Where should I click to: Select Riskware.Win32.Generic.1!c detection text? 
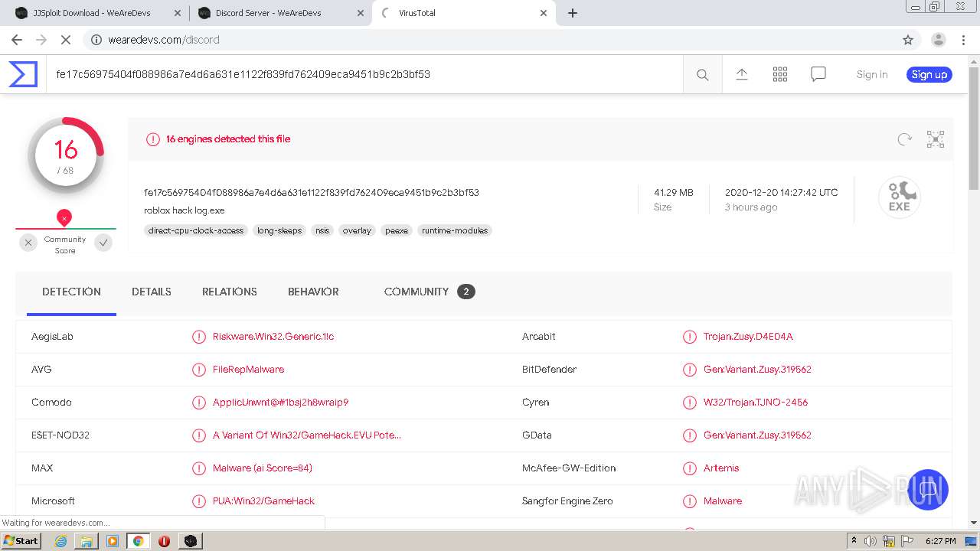click(273, 337)
